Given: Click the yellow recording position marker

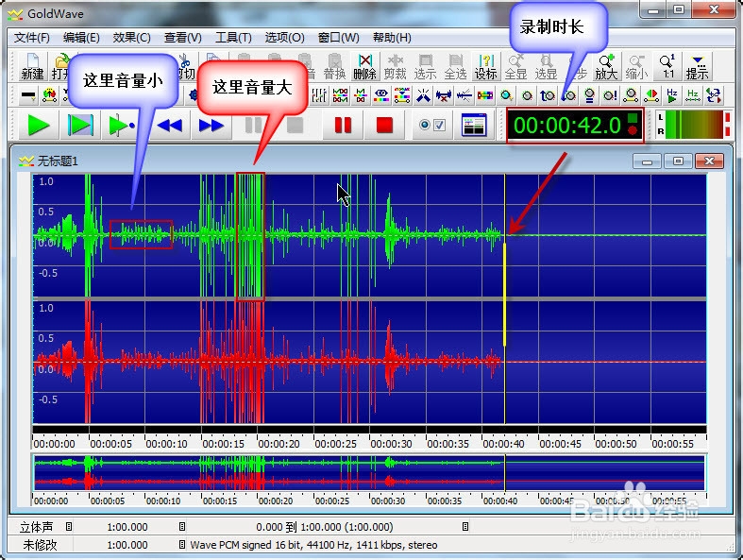Looking at the screenshot, I should 505,294.
